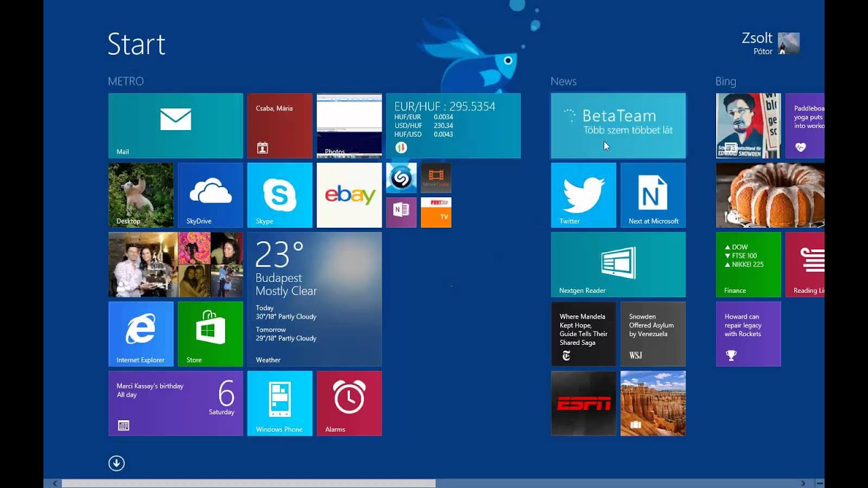Open NY Times tile about Mandela

pyautogui.click(x=583, y=334)
